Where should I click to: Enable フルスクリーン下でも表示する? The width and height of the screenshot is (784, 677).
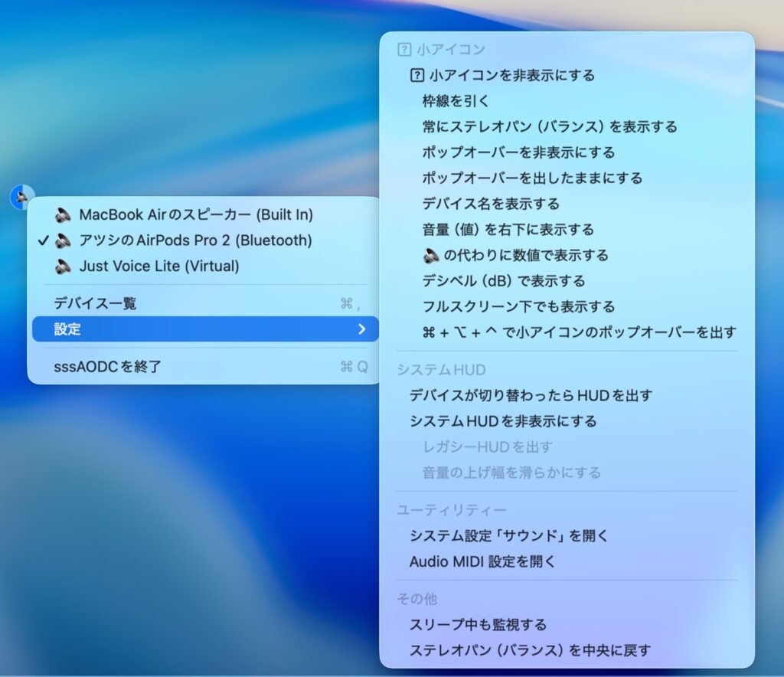[x=518, y=306]
